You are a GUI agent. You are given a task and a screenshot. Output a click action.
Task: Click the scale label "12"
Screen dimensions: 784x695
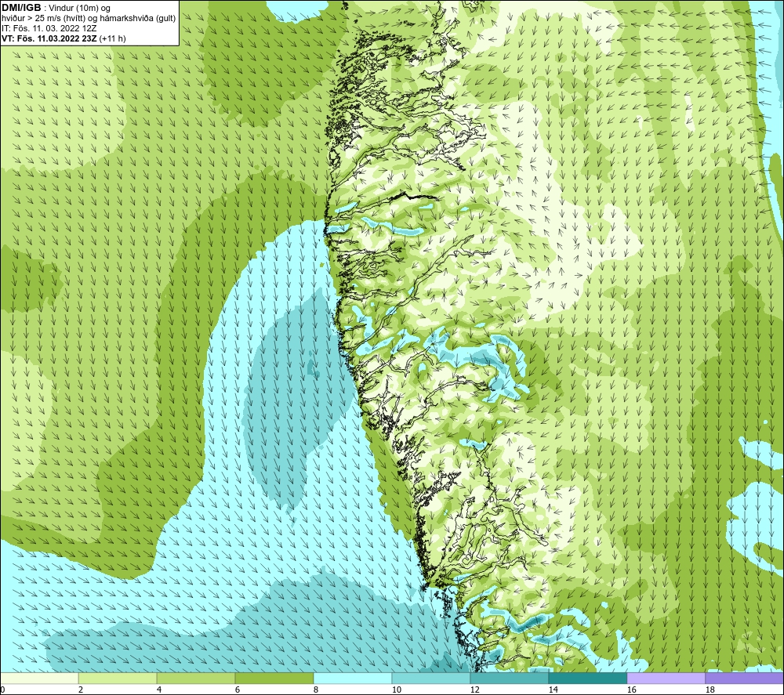coord(475,690)
